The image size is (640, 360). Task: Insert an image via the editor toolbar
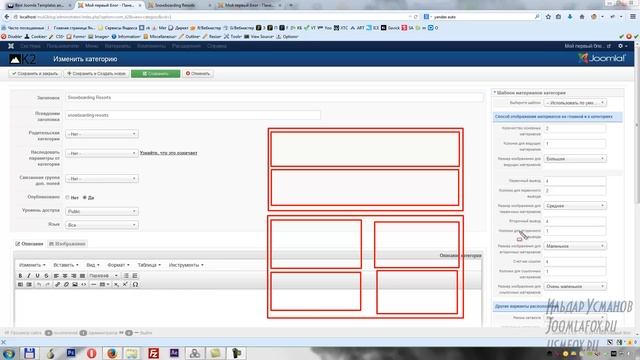click(x=75, y=284)
